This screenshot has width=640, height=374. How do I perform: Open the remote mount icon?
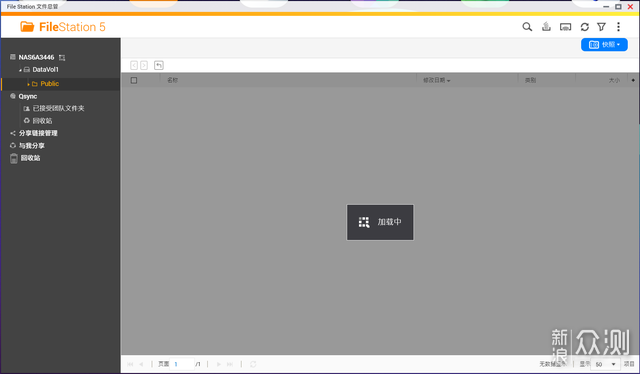(x=565, y=27)
